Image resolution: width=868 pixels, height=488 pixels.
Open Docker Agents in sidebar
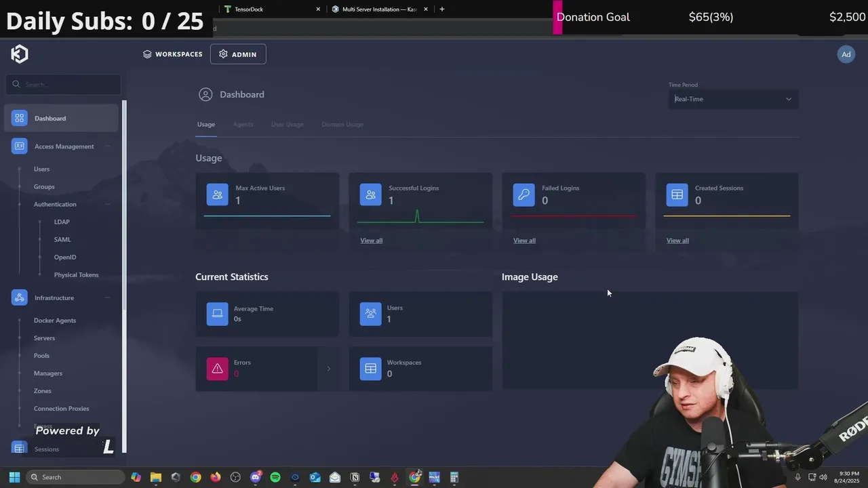(x=55, y=321)
